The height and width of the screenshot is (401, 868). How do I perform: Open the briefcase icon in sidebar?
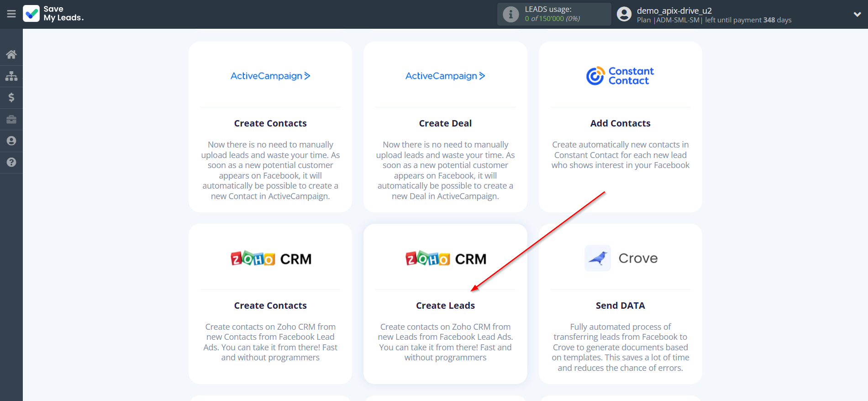click(x=11, y=119)
